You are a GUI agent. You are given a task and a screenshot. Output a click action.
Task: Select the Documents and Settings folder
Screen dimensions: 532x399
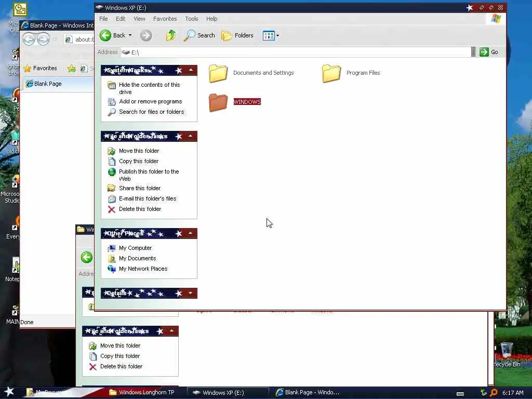coord(251,73)
